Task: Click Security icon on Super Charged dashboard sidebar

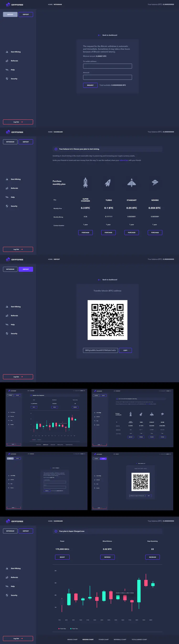Action: click(7, 595)
